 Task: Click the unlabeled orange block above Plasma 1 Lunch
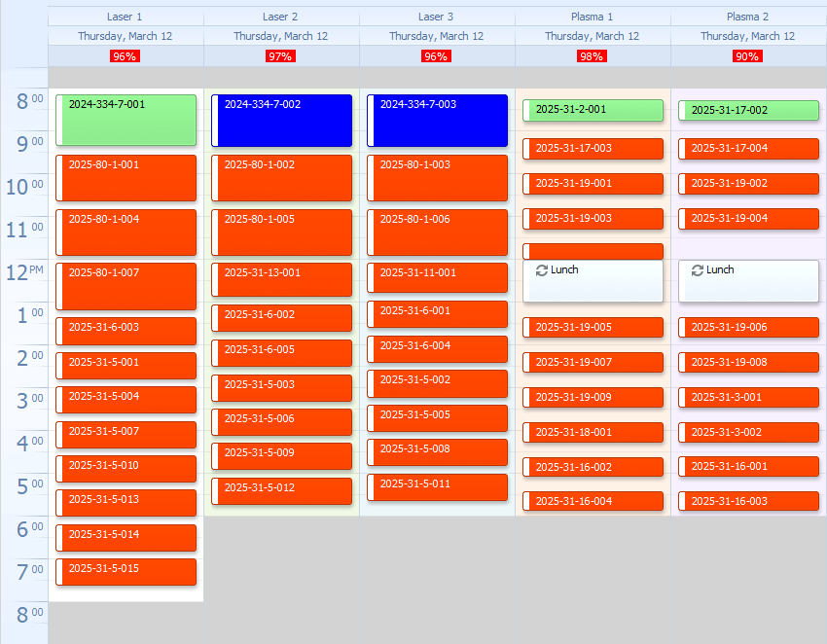(593, 251)
